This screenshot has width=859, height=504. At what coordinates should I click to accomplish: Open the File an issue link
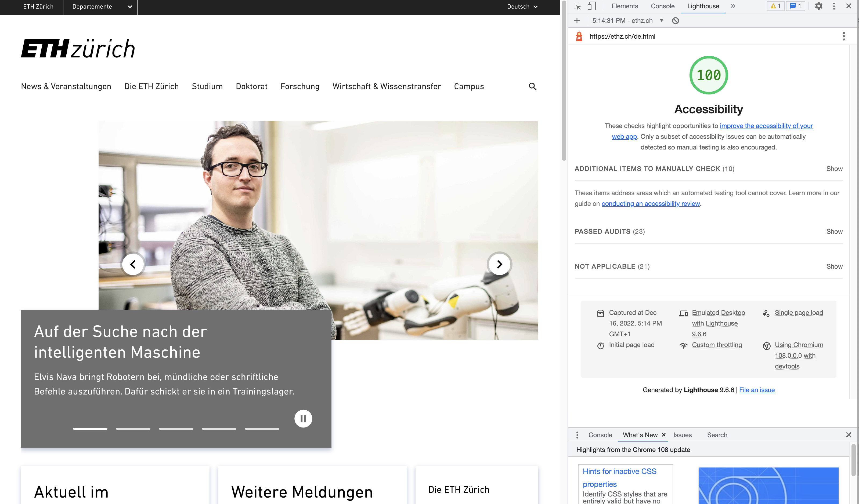757,390
